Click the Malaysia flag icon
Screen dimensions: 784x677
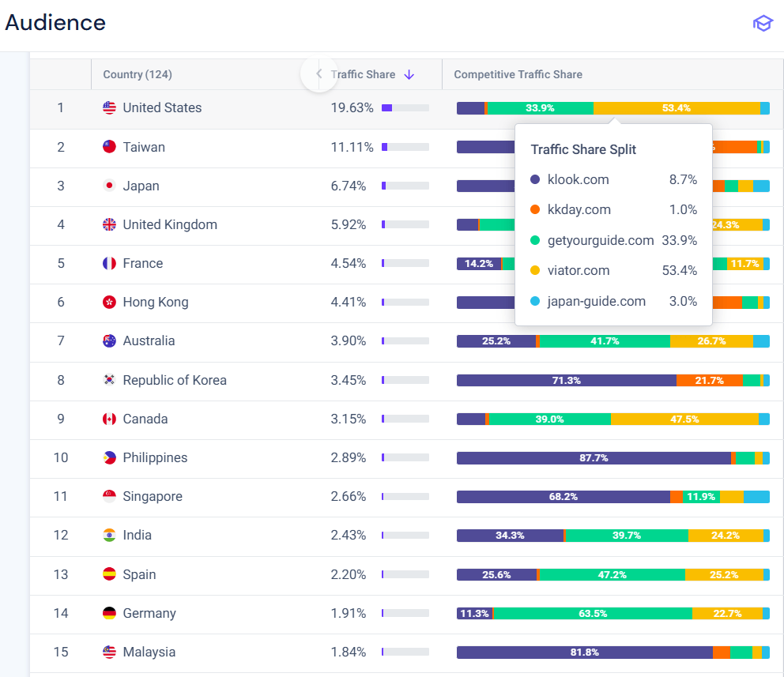(109, 652)
